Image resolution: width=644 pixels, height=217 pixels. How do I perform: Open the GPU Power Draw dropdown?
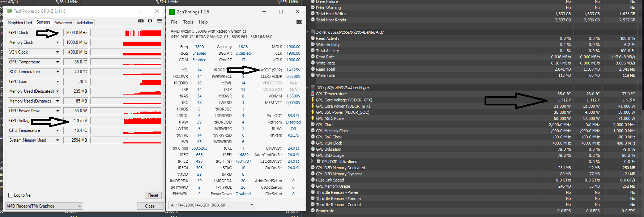pos(57,111)
